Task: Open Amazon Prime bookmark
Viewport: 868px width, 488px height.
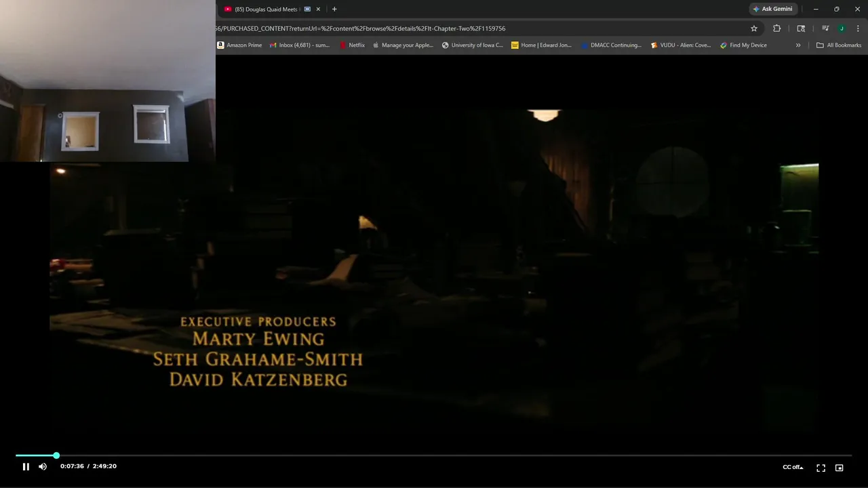Action: 239,45
